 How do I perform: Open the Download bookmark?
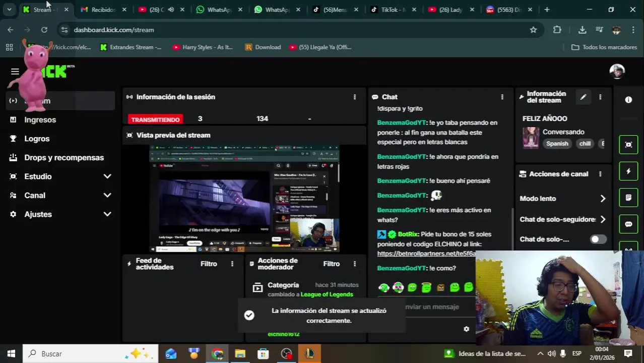263,47
